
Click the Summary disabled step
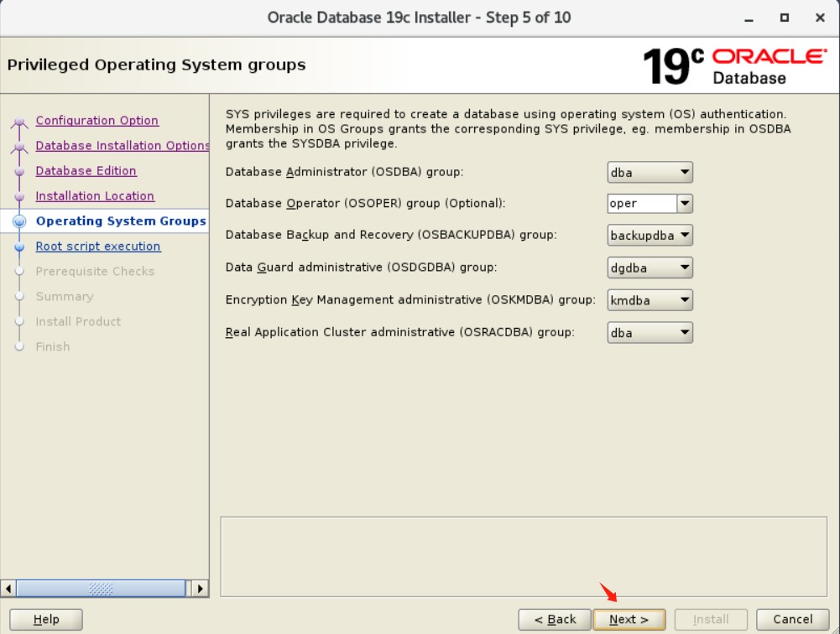(x=65, y=297)
